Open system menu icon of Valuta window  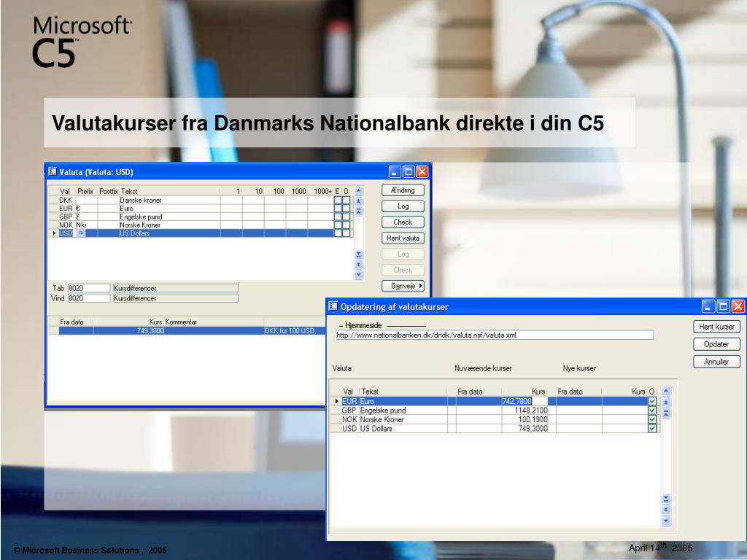click(53, 171)
